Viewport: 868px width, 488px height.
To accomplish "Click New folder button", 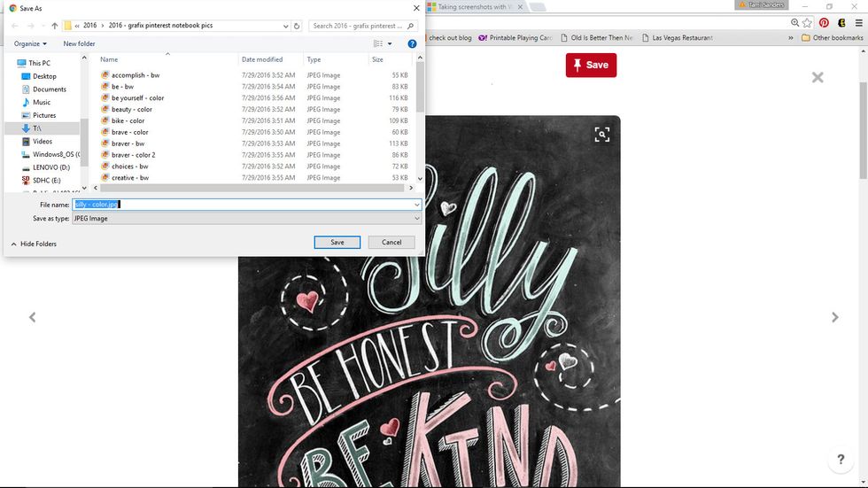I will pos(79,43).
